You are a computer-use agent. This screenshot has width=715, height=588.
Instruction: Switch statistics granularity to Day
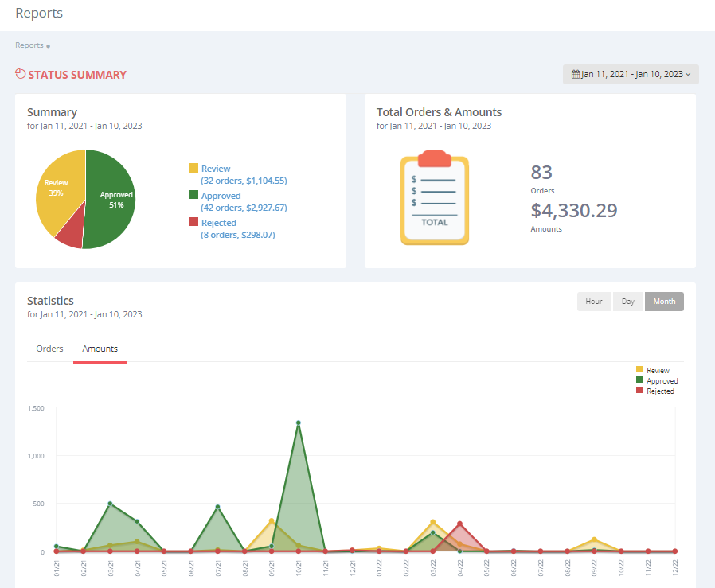pyautogui.click(x=627, y=302)
